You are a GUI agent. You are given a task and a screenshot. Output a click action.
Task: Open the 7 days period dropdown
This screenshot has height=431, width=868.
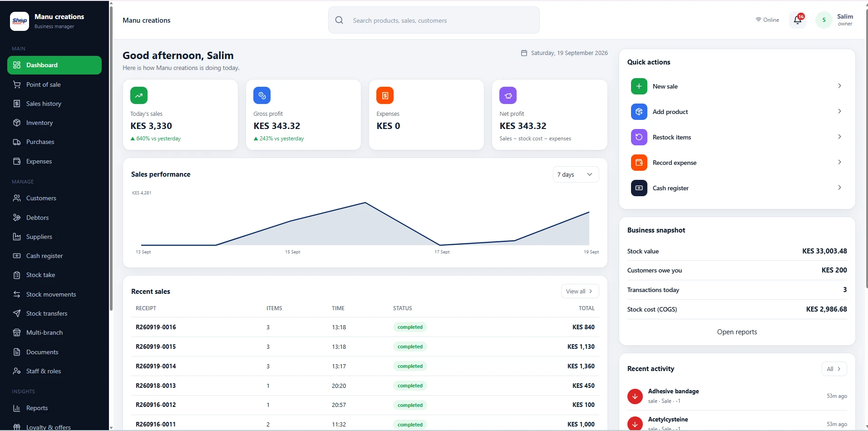[x=576, y=174]
